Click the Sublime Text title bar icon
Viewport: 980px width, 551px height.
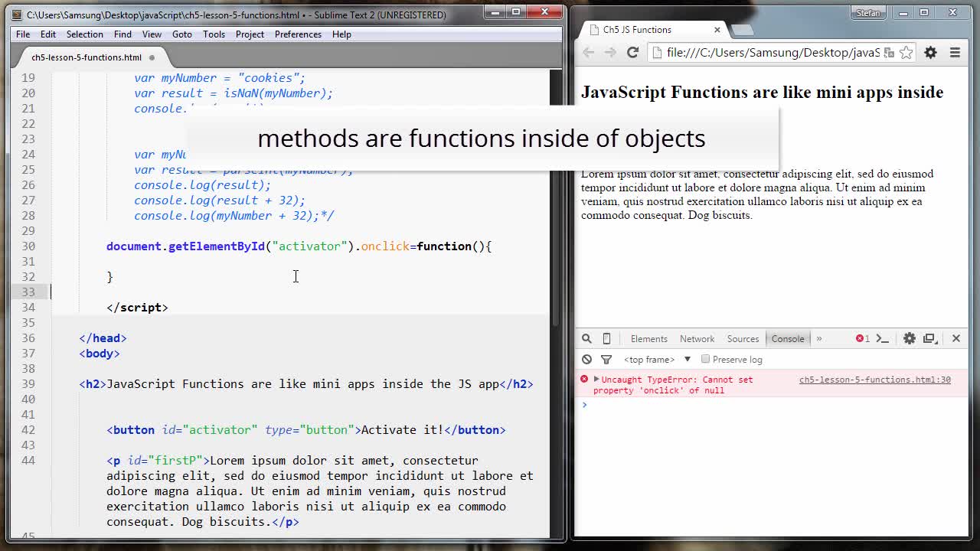17,15
